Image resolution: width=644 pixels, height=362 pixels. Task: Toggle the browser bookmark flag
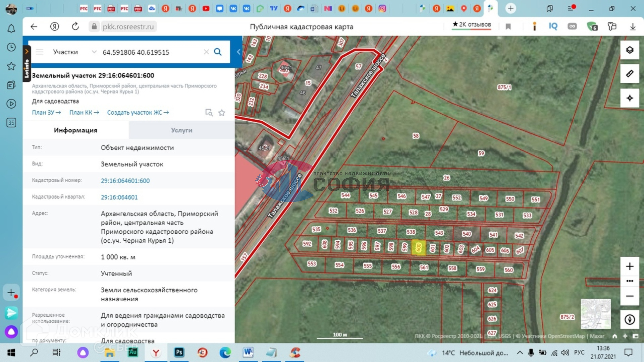tap(508, 27)
